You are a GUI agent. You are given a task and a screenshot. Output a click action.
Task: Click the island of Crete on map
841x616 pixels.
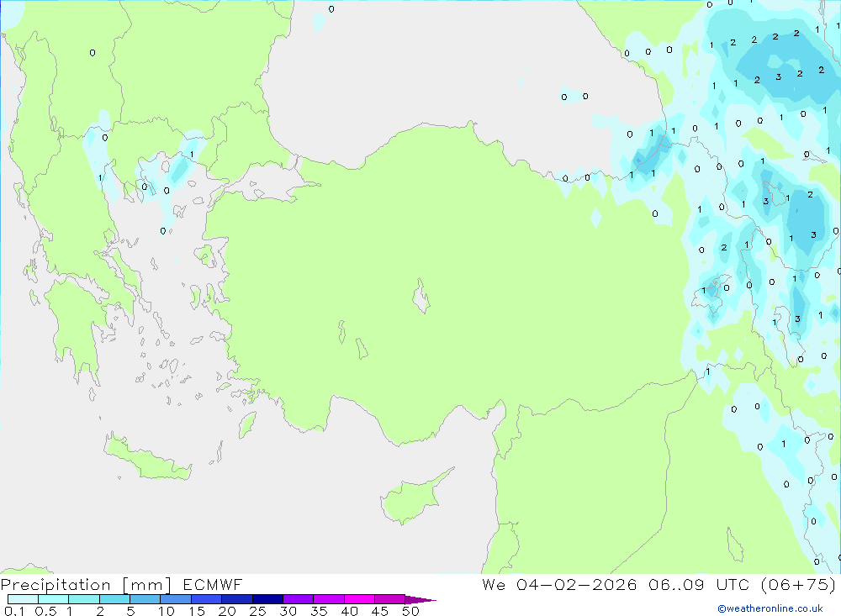tap(147, 457)
